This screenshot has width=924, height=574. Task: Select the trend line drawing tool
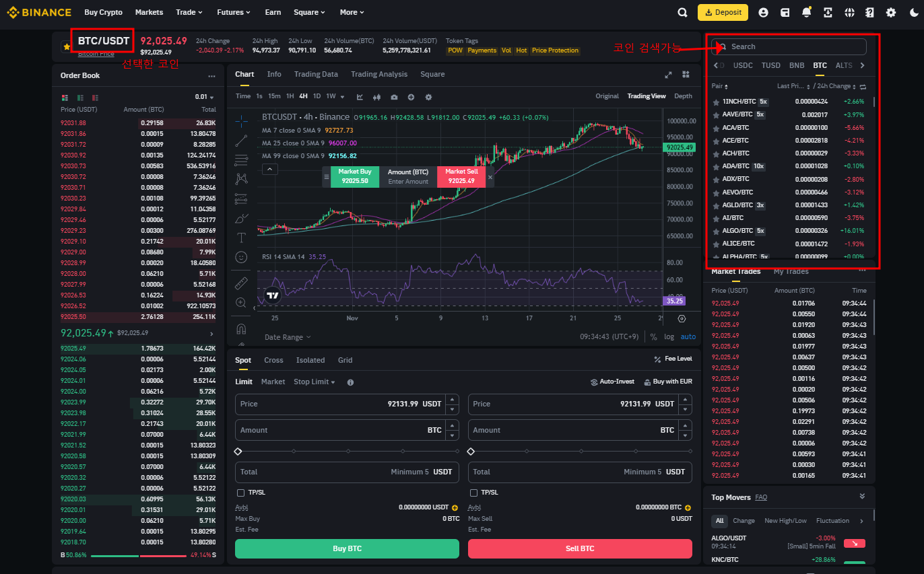242,141
